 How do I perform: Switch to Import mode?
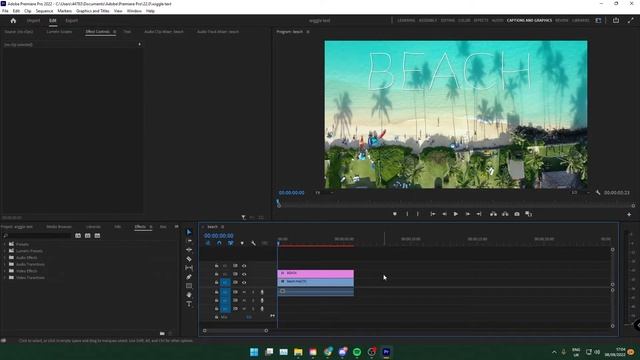pyautogui.click(x=33, y=20)
